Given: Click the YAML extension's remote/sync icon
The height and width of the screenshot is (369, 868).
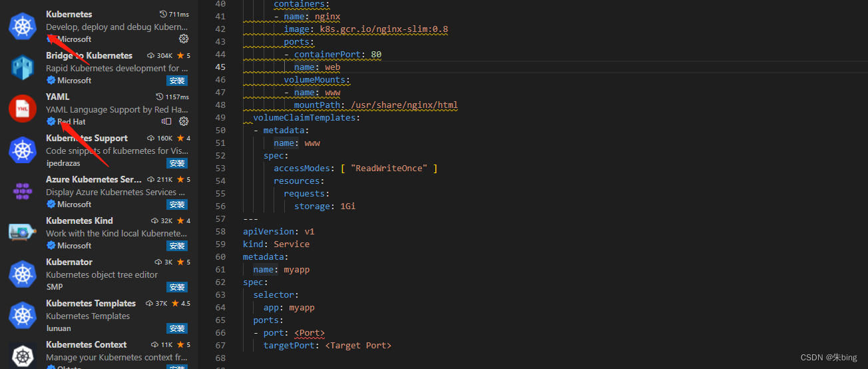Looking at the screenshot, I should [x=166, y=121].
